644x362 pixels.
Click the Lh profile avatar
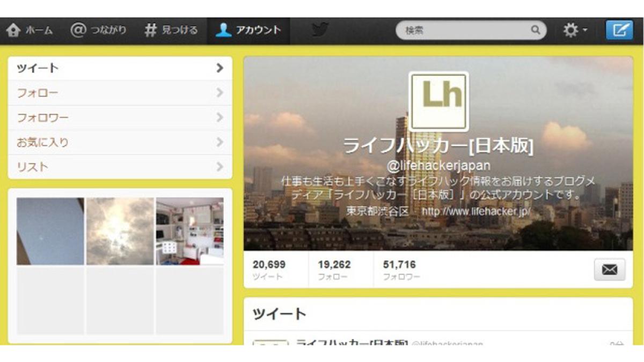click(x=438, y=101)
